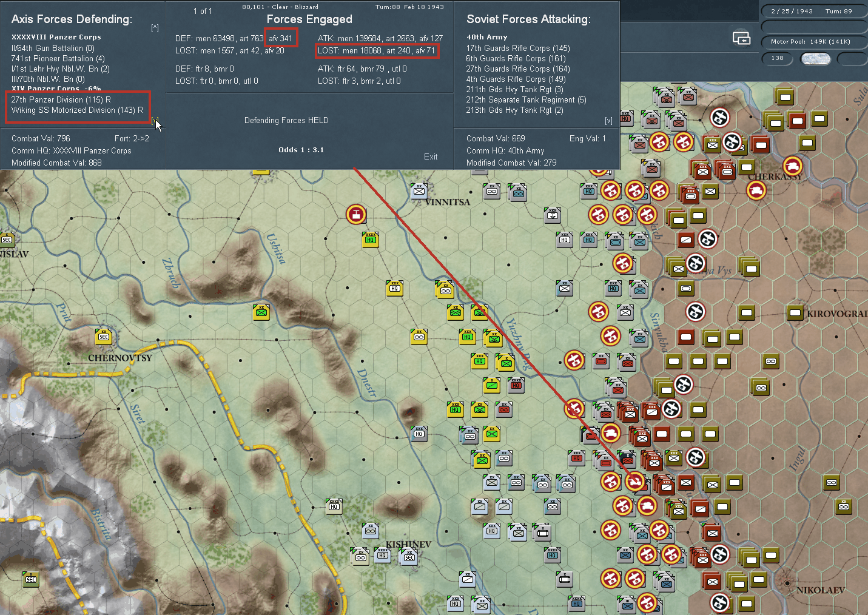Open the 4th Guards Rifle Corps entry

516,79
